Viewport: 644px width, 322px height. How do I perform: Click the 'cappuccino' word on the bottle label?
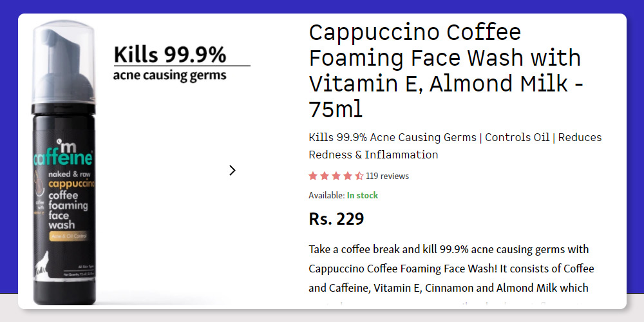71,184
